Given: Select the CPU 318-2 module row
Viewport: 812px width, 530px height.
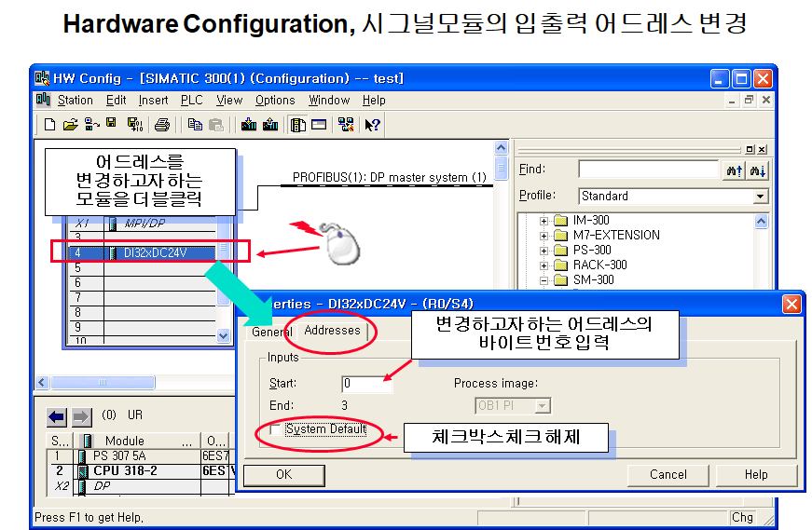Looking at the screenshot, I should [141, 471].
